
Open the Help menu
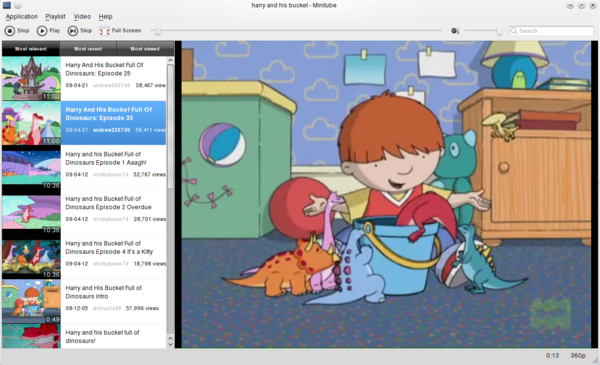(105, 16)
